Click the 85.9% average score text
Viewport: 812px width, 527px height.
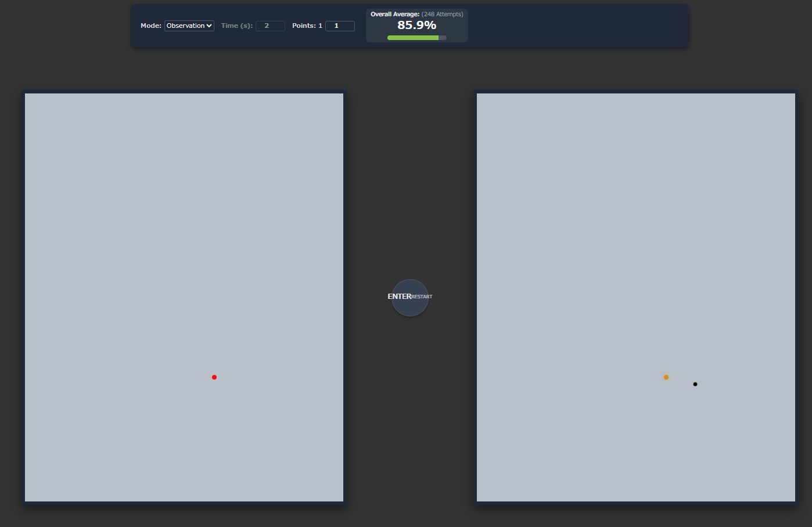(417, 25)
